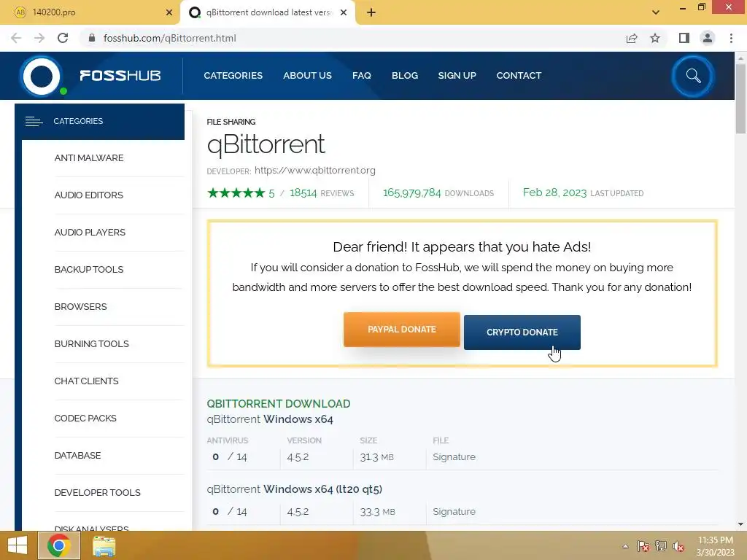Screen dimensions: 747x560
Task: Click the share page icon in the address bar
Action: (x=632, y=38)
